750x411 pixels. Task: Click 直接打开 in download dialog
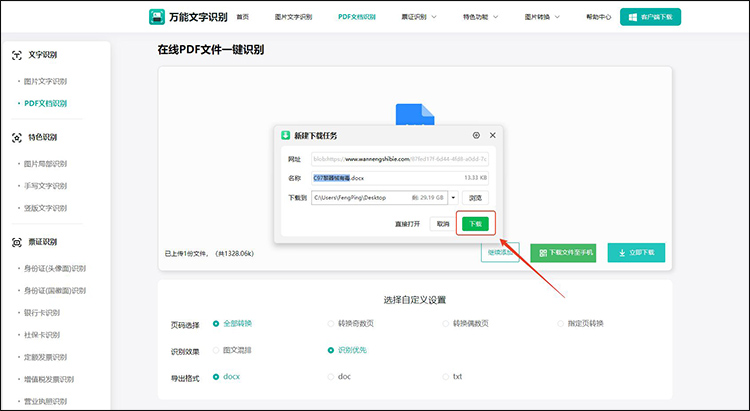407,224
